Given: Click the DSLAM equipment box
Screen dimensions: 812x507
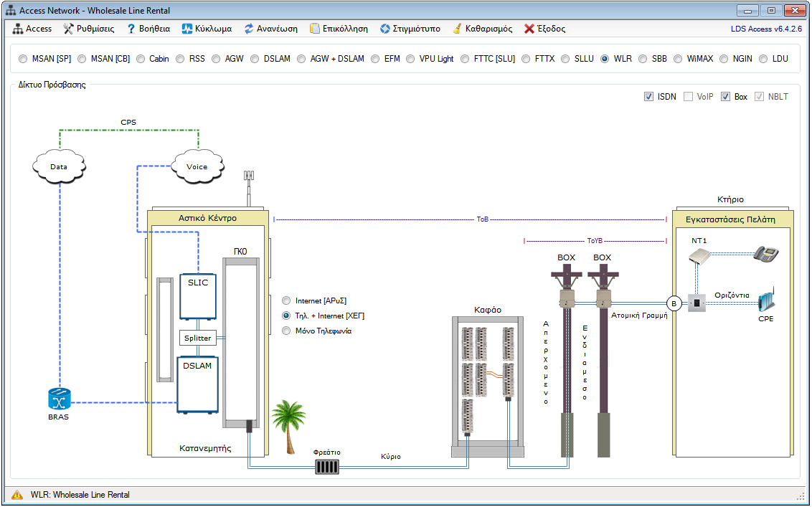Looking at the screenshot, I should pos(197,384).
